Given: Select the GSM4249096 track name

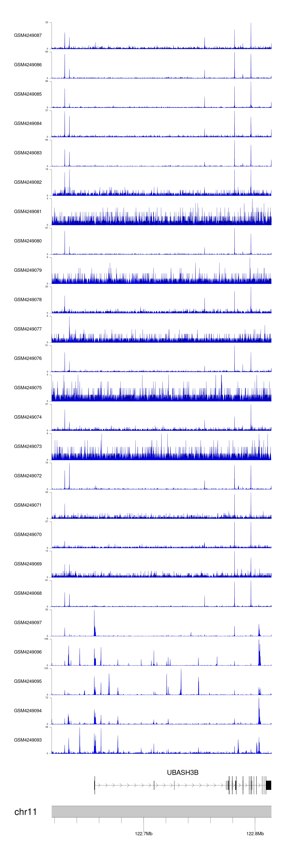Looking at the screenshot, I should click(28, 652).
